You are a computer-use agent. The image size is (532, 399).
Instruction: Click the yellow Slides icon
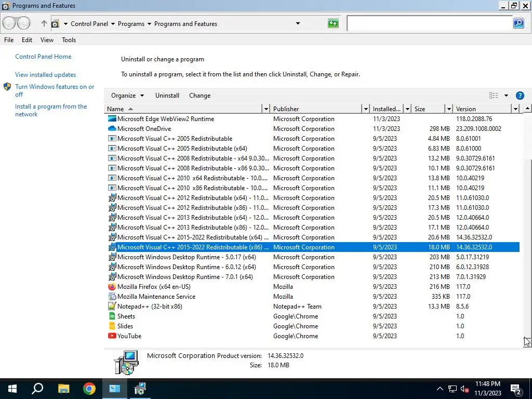[112, 326]
